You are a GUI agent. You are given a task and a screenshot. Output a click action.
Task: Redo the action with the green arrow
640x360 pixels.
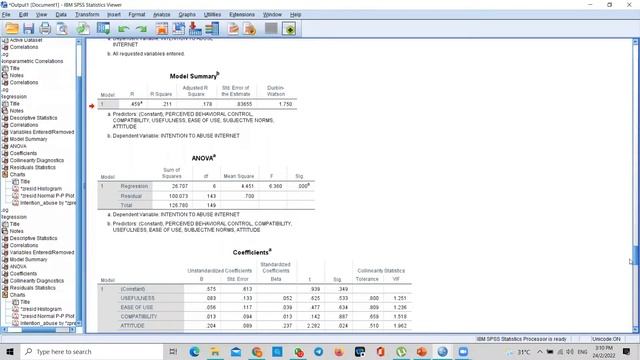click(x=141, y=29)
